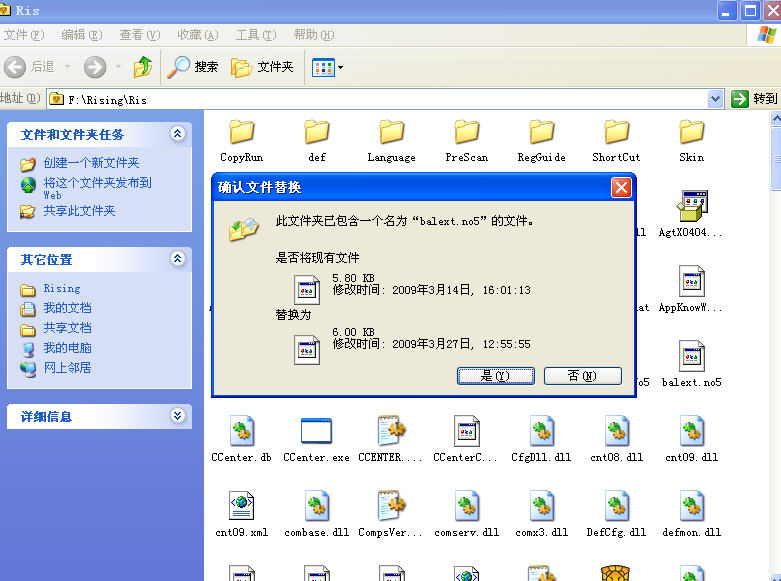Open the Views dropdown button

pyautogui.click(x=327, y=67)
